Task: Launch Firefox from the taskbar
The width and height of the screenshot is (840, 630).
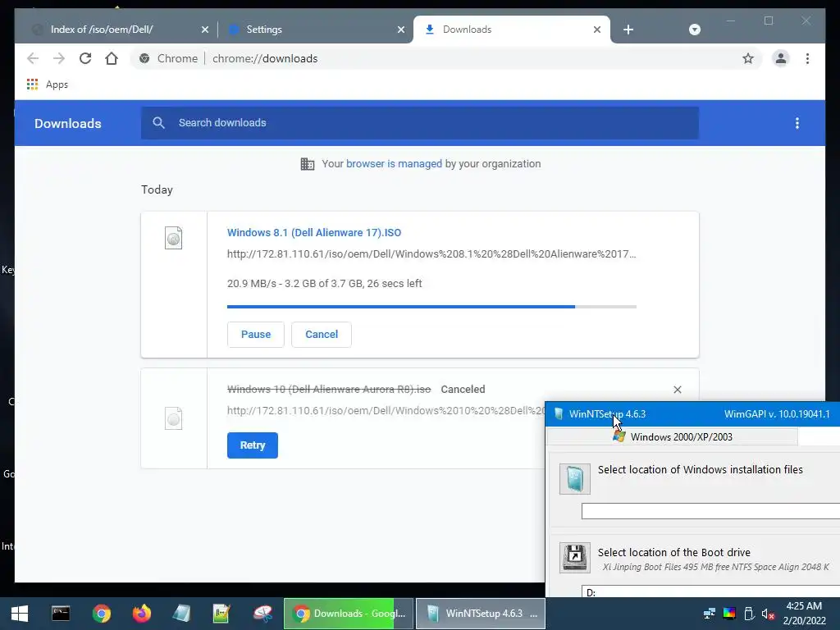Action: click(141, 614)
